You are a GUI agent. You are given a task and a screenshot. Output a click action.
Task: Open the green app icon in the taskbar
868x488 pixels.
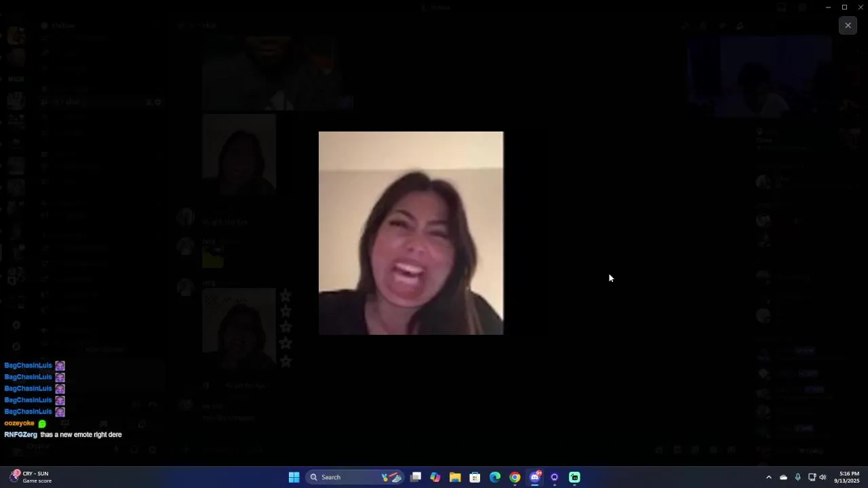click(x=574, y=477)
